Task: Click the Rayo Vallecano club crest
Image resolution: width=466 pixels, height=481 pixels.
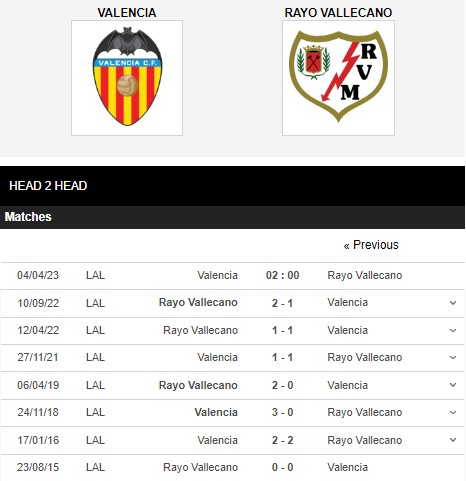Action: pyautogui.click(x=338, y=78)
